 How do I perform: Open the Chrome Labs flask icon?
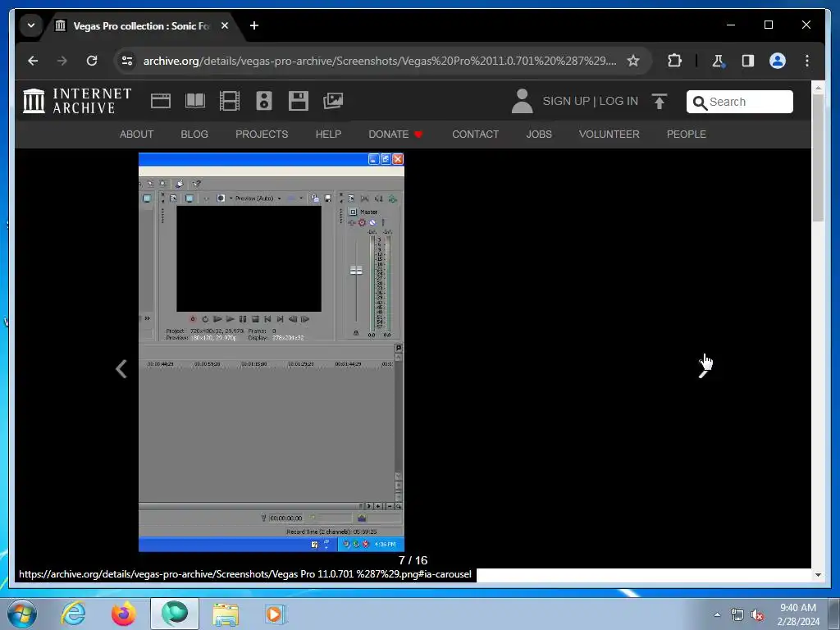point(719,61)
